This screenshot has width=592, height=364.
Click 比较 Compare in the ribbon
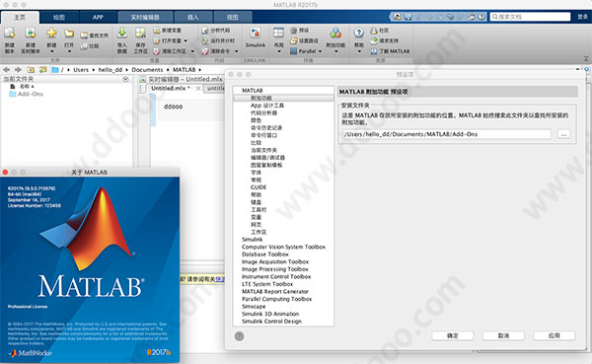[x=90, y=45]
